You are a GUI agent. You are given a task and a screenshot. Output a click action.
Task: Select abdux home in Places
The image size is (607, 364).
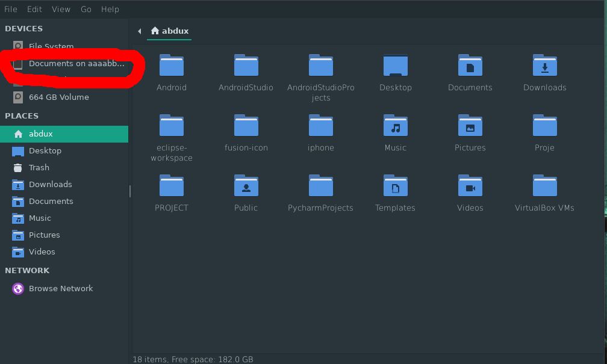tap(64, 134)
